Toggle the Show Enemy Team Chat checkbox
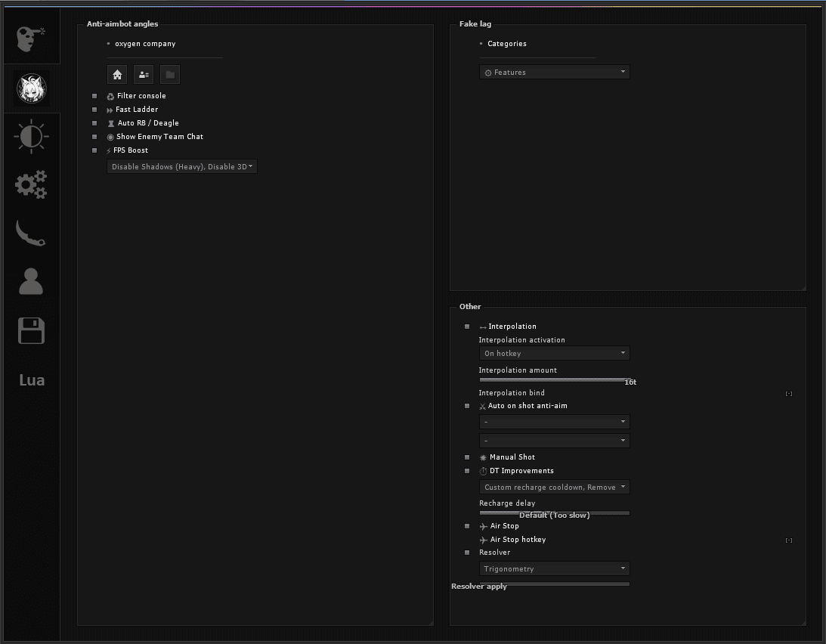 coord(94,137)
